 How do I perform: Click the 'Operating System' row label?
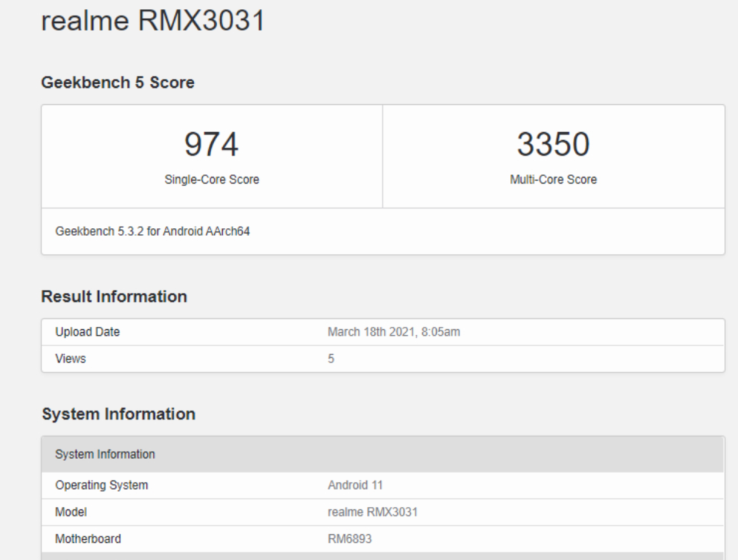click(102, 485)
